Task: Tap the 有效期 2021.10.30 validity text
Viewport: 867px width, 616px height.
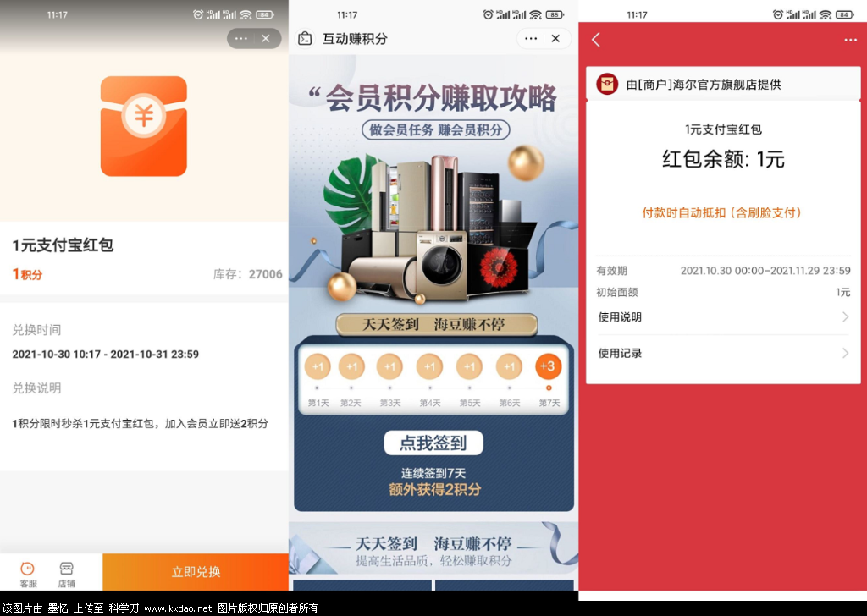Action: pos(723,271)
